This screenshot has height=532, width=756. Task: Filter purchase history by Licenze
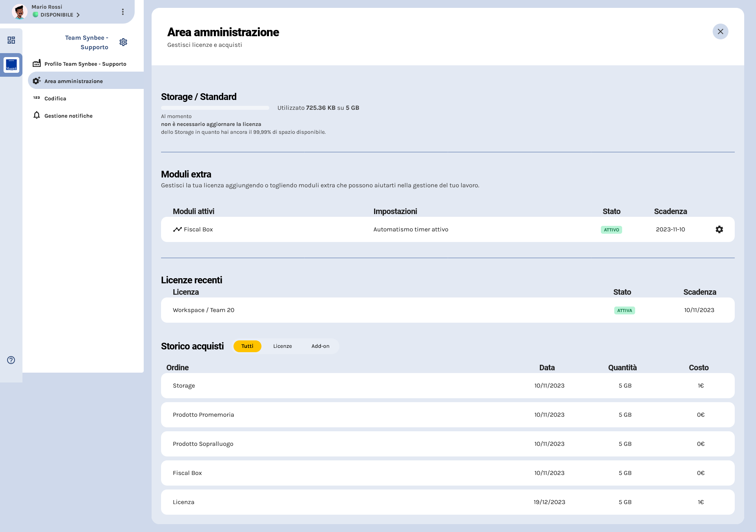click(x=282, y=346)
